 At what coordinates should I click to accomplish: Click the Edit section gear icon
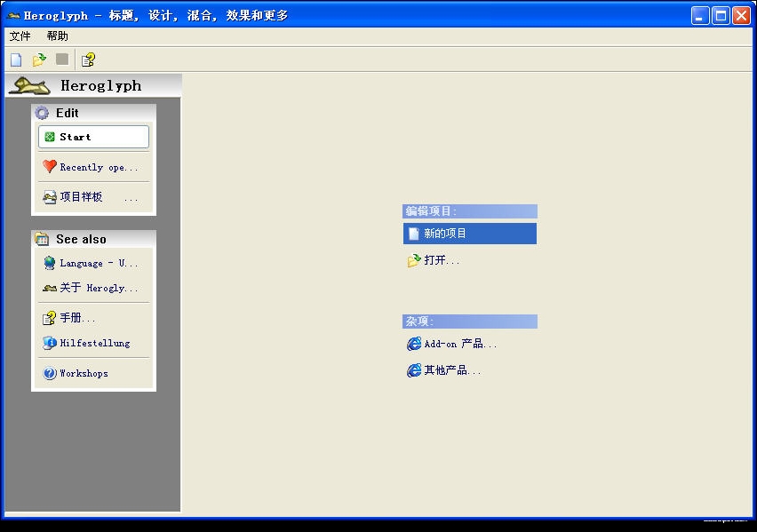point(42,113)
